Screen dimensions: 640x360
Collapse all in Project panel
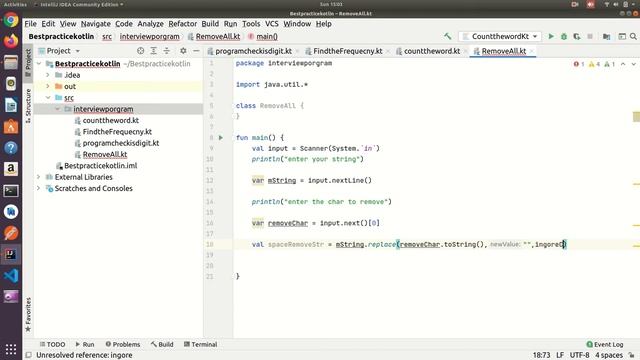[167, 51]
